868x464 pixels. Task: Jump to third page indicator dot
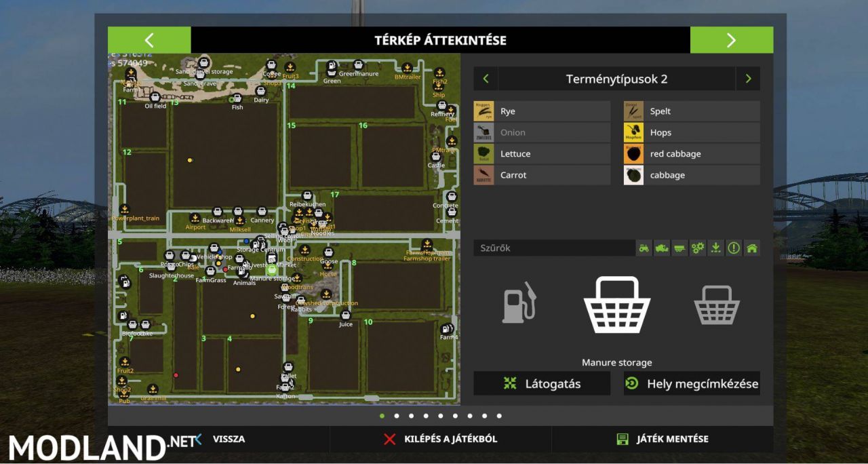tap(412, 416)
